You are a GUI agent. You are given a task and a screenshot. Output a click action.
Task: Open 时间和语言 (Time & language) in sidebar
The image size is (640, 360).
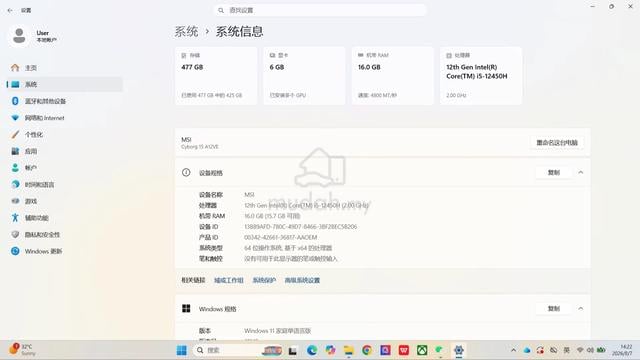tap(64, 184)
